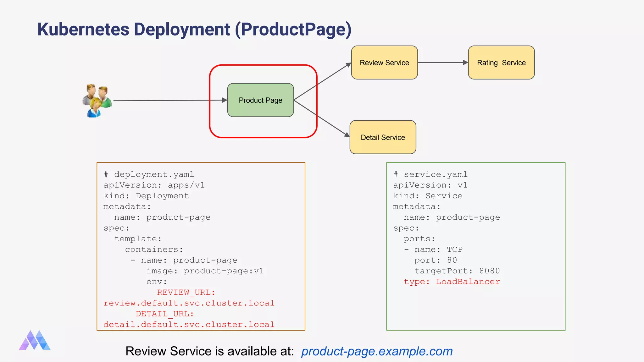
Task: Click the red type: LoadBalancer line
Action: coord(452,282)
